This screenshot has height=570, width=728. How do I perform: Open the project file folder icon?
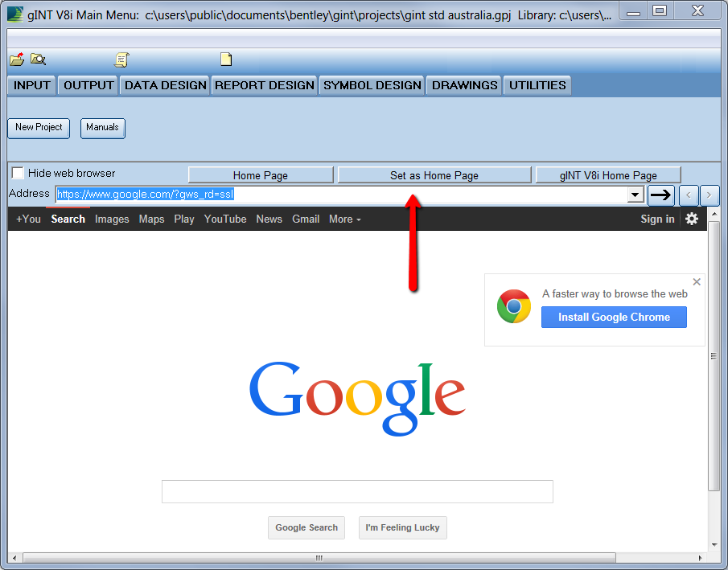(x=17, y=59)
